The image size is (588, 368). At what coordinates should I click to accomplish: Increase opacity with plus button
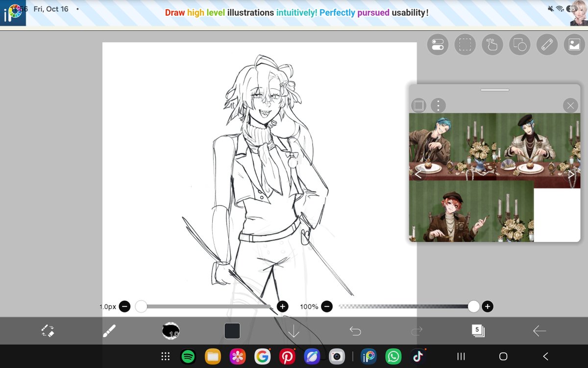[487, 307]
